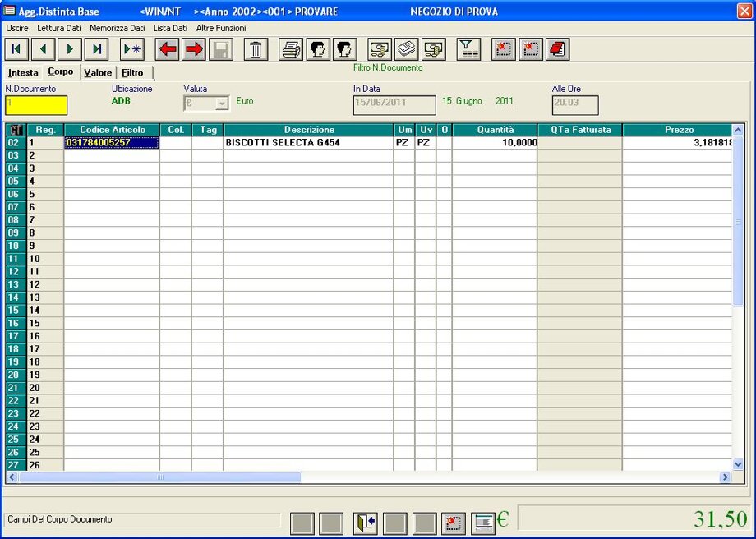Open the Altre Funzioni menu
The image size is (756, 539).
point(220,28)
